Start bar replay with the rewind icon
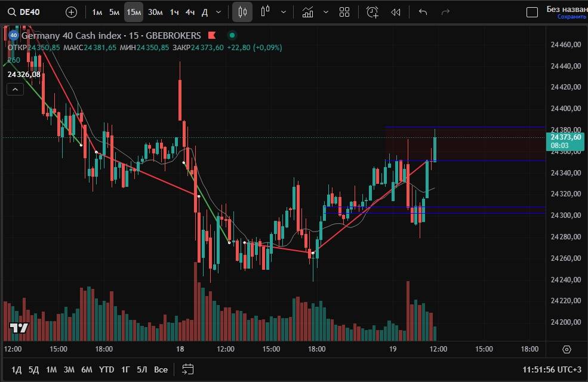This screenshot has height=382, width=588. (x=395, y=12)
